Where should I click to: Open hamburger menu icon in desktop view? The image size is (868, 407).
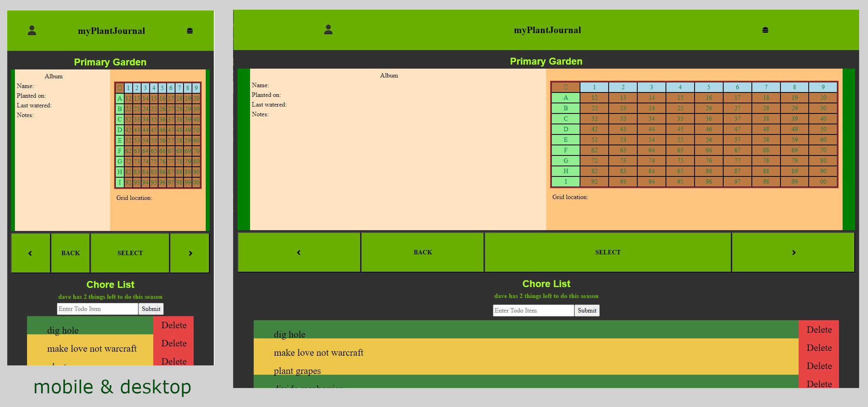[765, 30]
